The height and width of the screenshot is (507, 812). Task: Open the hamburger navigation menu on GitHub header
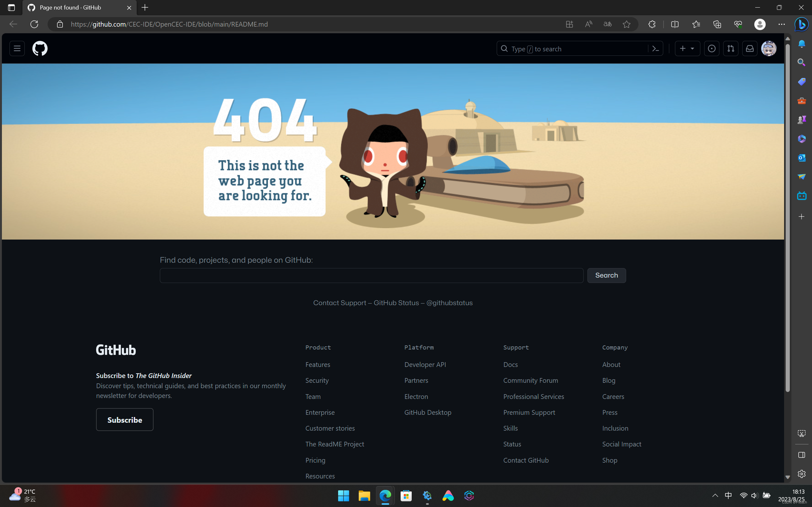coord(17,48)
